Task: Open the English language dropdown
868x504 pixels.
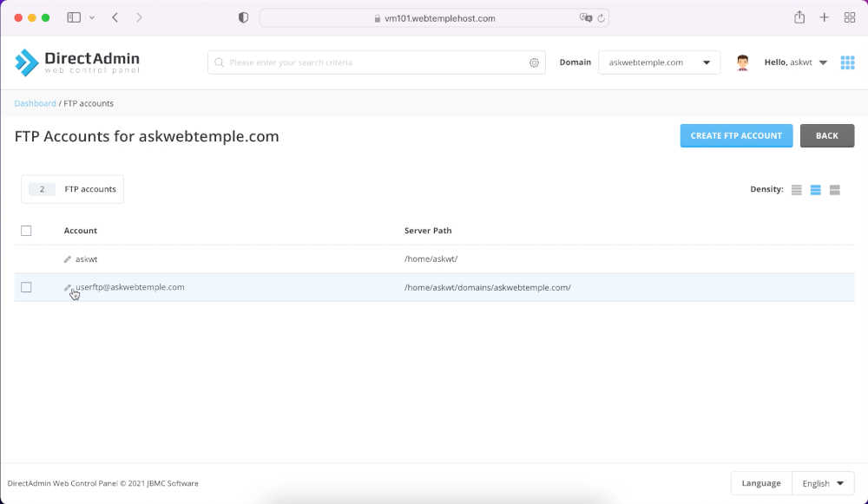Action: click(823, 483)
